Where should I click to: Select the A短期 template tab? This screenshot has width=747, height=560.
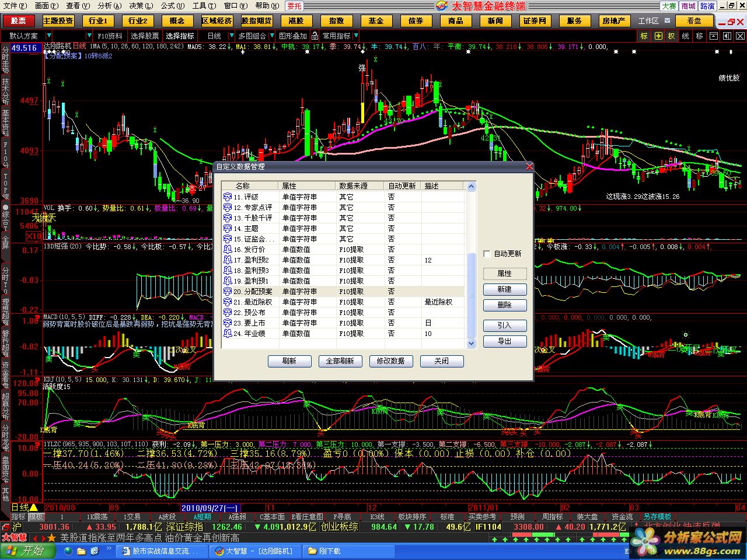pyautogui.click(x=203, y=517)
